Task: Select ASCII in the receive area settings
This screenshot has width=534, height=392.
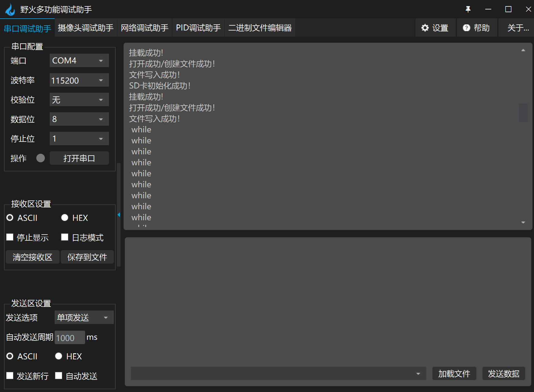Action: pos(10,218)
